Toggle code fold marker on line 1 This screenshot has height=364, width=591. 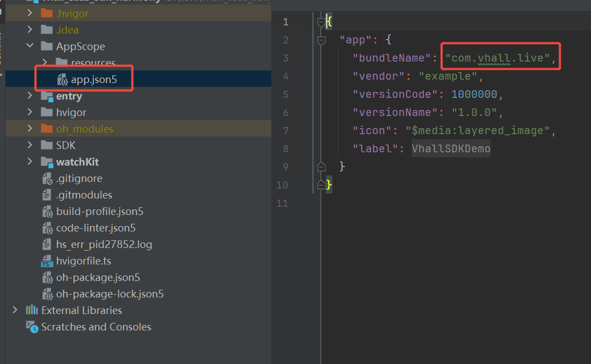321,22
